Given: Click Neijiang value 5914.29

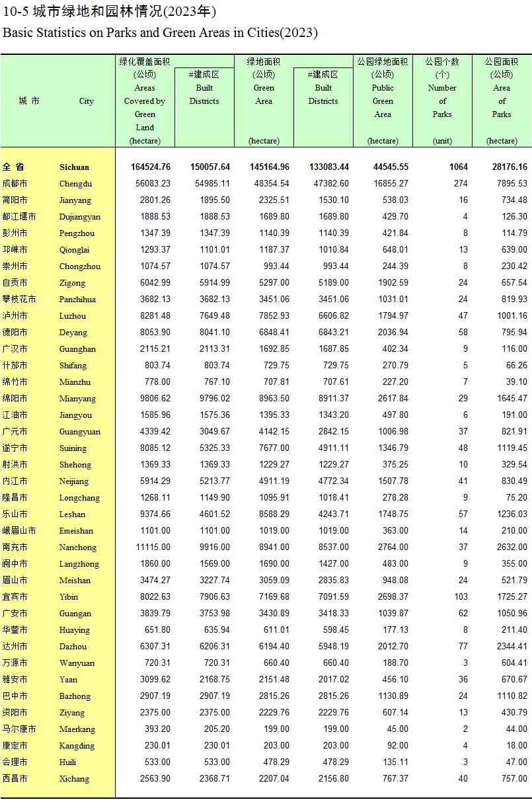Looking at the screenshot, I should click(x=155, y=481).
